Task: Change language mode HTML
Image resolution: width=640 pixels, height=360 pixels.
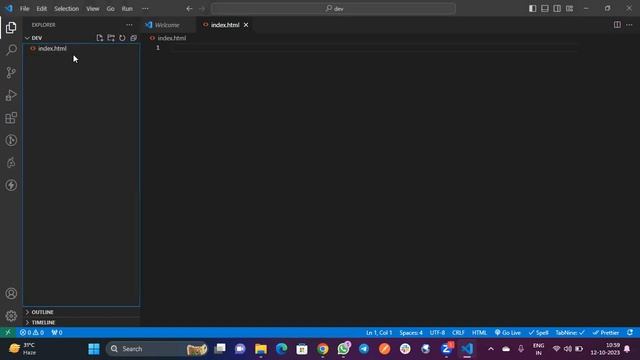Action: coord(480,333)
